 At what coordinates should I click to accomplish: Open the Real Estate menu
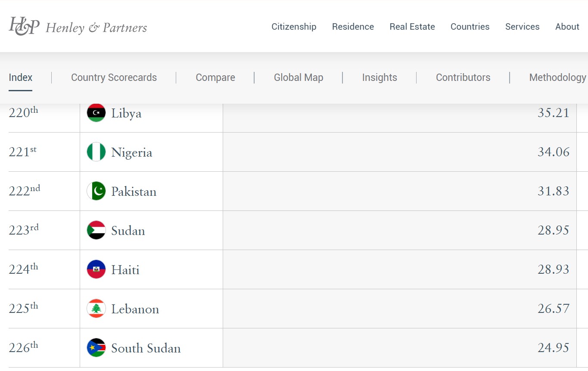click(412, 27)
